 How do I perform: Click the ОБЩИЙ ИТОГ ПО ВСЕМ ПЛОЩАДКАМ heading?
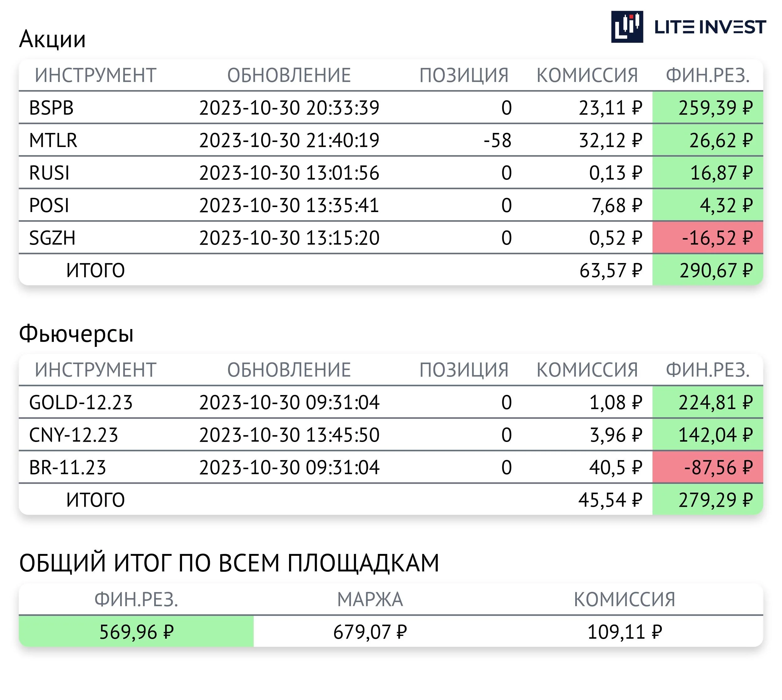pos(229,563)
